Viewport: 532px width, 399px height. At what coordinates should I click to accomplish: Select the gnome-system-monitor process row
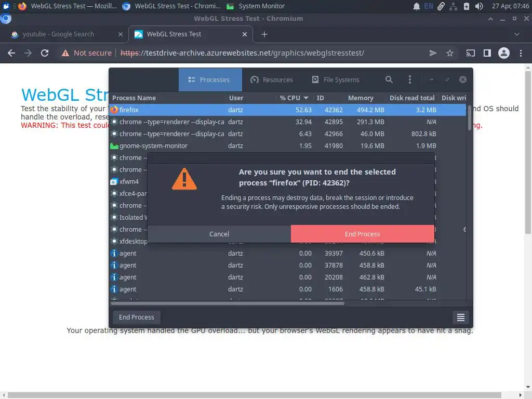[x=288, y=146]
